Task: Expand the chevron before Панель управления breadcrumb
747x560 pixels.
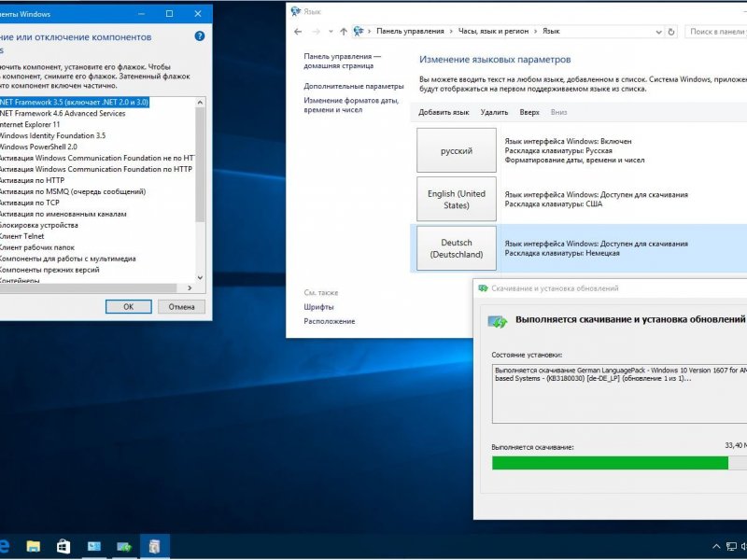Action: click(370, 32)
